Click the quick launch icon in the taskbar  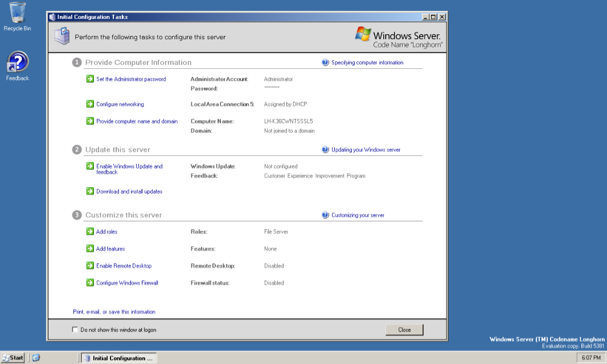click(x=36, y=358)
